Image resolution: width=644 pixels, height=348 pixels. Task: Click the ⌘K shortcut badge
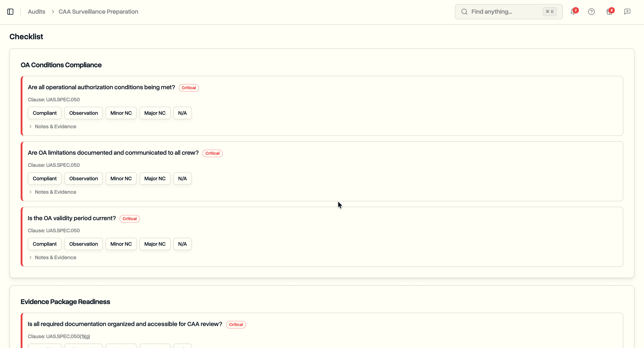pyautogui.click(x=550, y=11)
